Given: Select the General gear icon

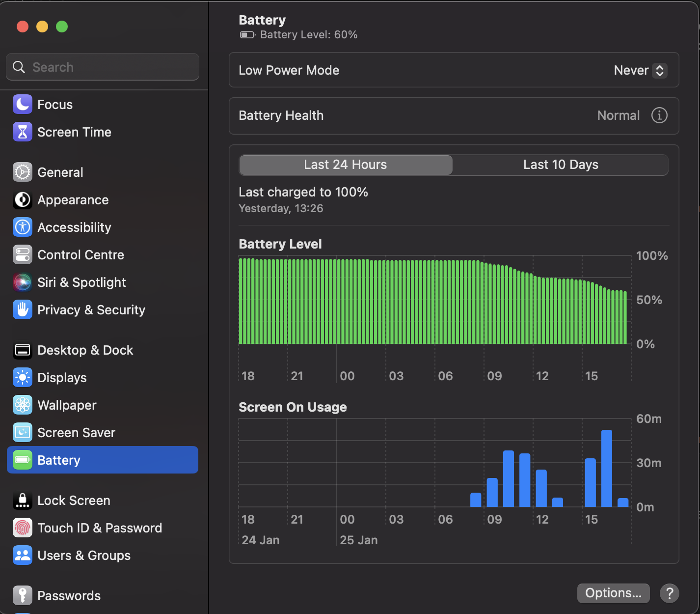Looking at the screenshot, I should [x=23, y=172].
